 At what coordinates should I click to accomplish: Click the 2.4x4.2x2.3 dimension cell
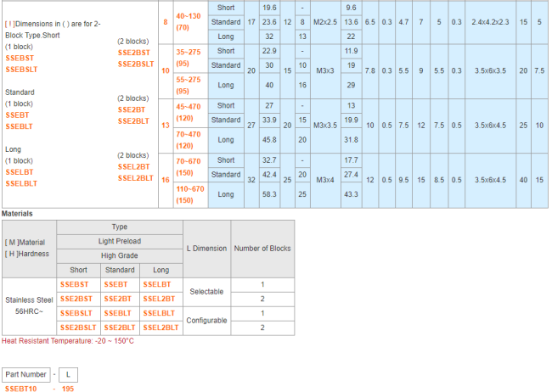coord(491,20)
